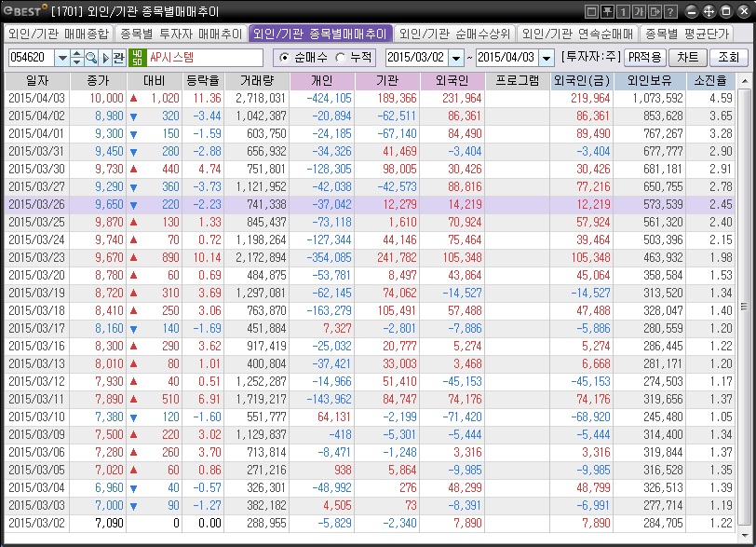Screen dimensions: 756x547
Task: Open the end date 2015/04/03 calendar dropdown
Action: (x=547, y=58)
